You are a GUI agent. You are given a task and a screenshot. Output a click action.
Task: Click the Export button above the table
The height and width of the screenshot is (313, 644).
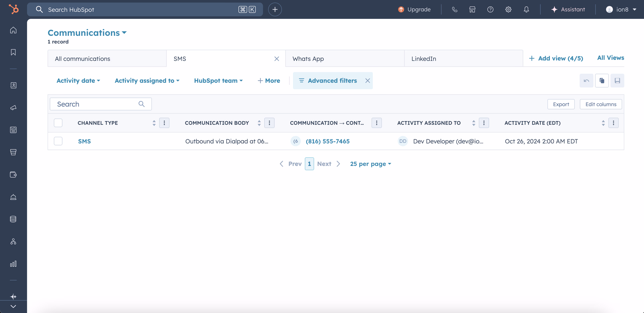561,104
